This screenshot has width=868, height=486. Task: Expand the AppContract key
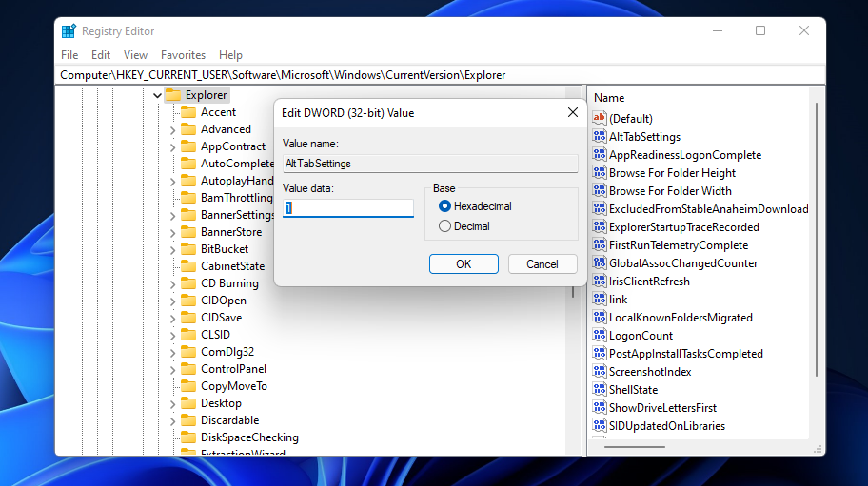point(172,147)
